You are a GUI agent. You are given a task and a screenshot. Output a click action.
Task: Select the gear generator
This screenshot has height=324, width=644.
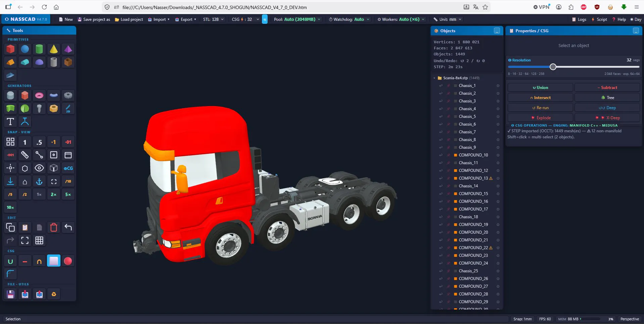[68, 95]
